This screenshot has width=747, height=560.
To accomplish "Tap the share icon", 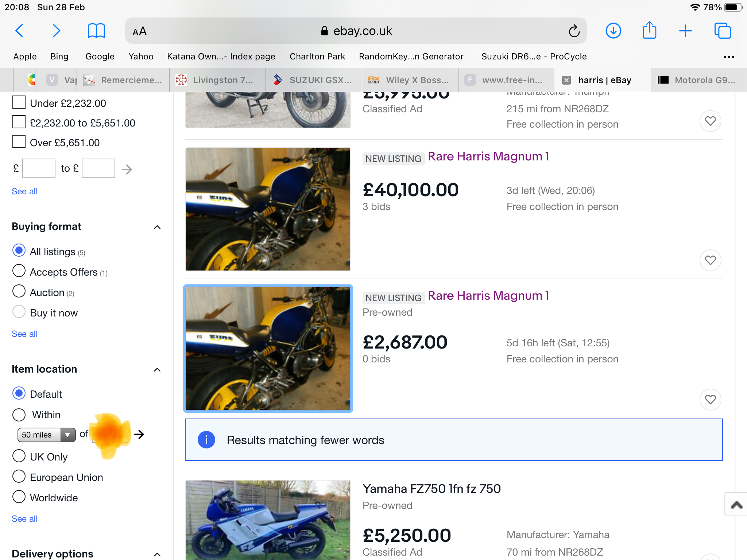I will pyautogui.click(x=649, y=30).
